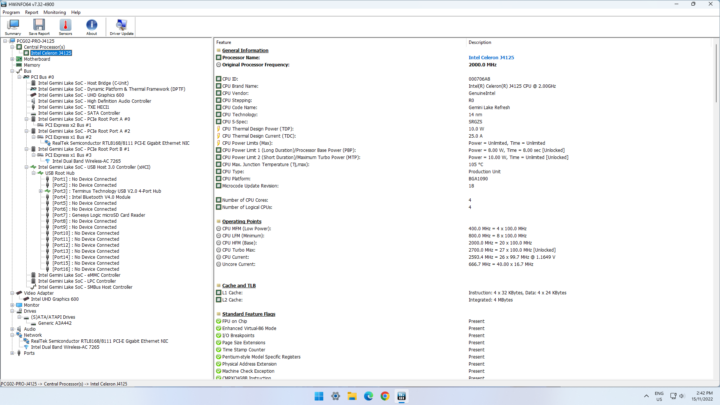The width and height of the screenshot is (720, 405).
Task: Click the Number of CPU Cores row
Action: (x=464, y=200)
